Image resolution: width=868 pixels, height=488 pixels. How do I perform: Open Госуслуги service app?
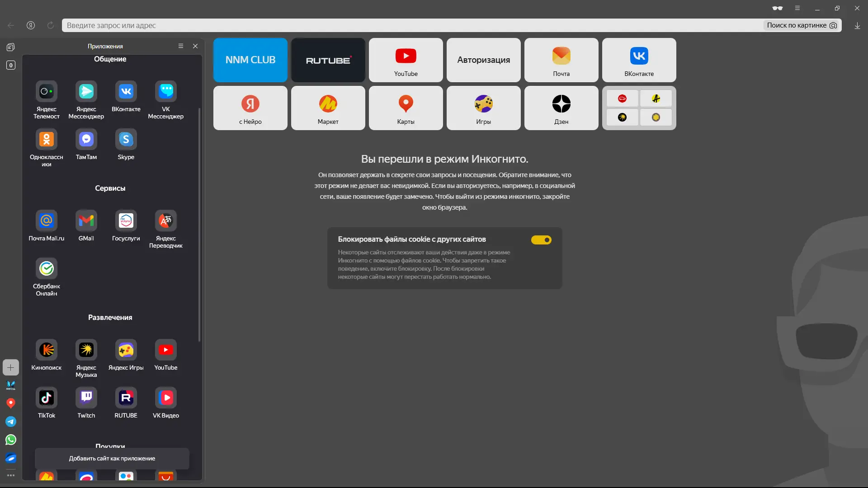click(126, 221)
